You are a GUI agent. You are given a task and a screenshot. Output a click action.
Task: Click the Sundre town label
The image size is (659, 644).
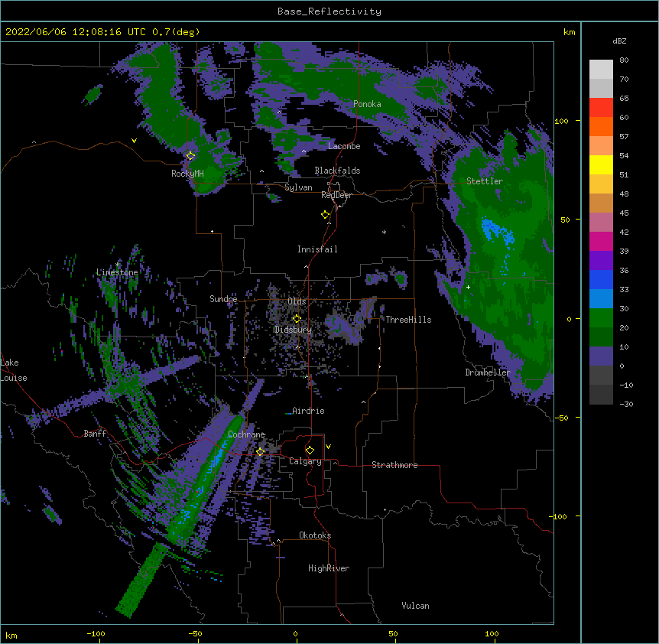point(223,299)
